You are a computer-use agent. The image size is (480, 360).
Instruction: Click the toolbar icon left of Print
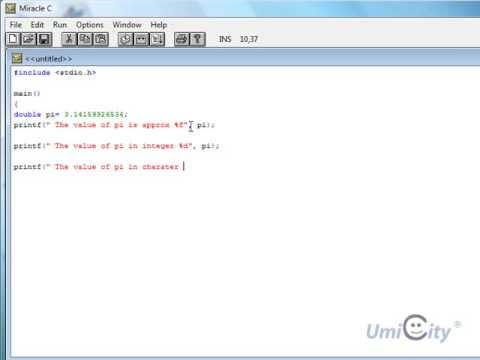coord(157,39)
